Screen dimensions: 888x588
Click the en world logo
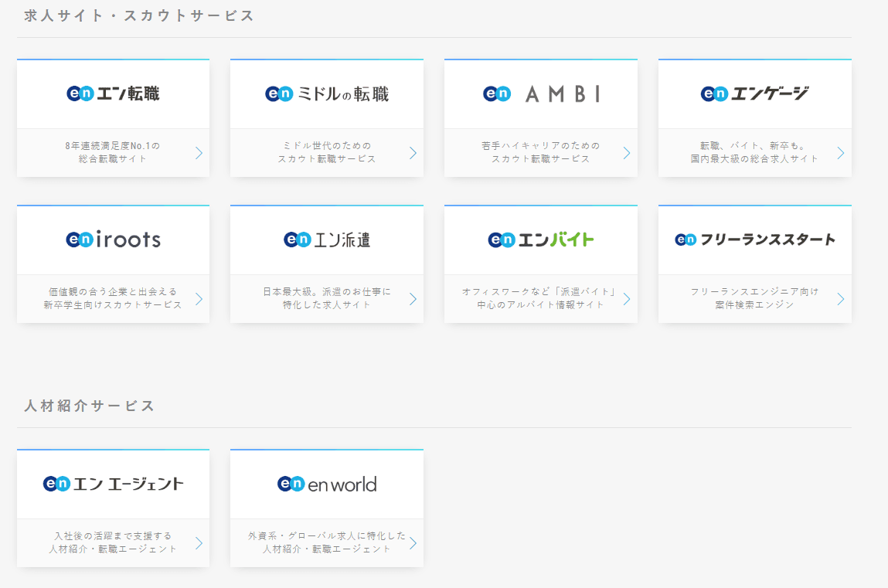[327, 484]
